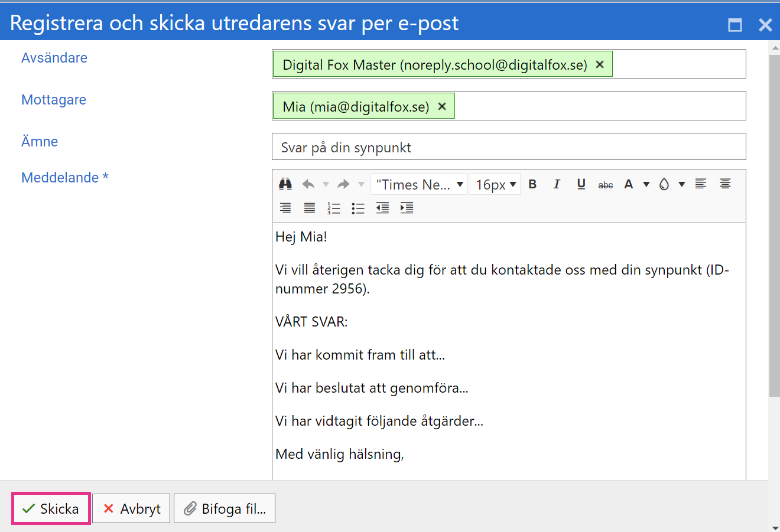The width and height of the screenshot is (780, 532).
Task: Increase indent of paragraph
Action: [407, 208]
